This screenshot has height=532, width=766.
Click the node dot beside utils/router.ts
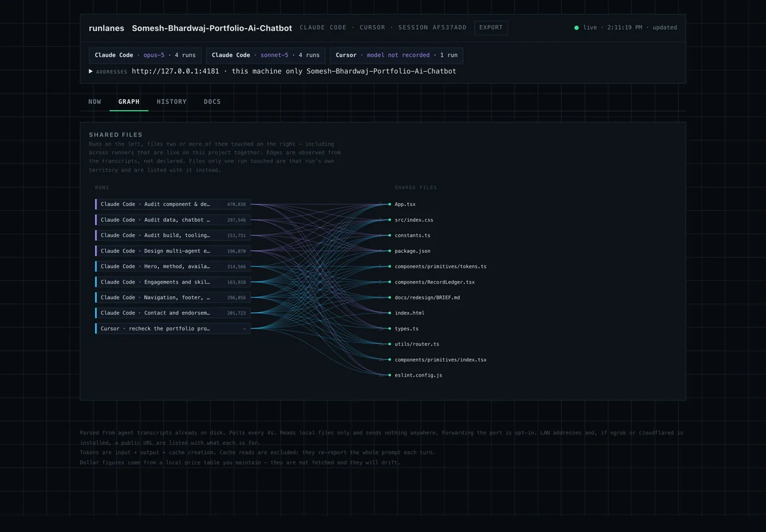point(390,344)
